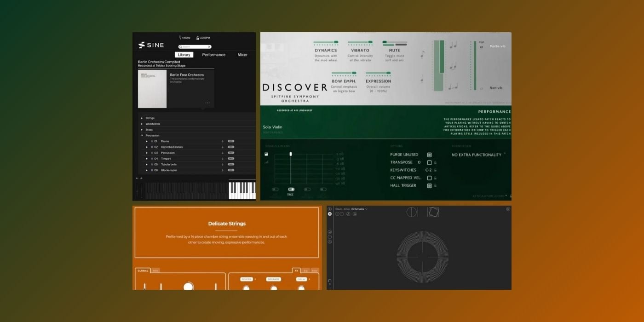The image size is (644, 322).
Task: Open the 120 BPM metronome icon
Action: tap(198, 37)
